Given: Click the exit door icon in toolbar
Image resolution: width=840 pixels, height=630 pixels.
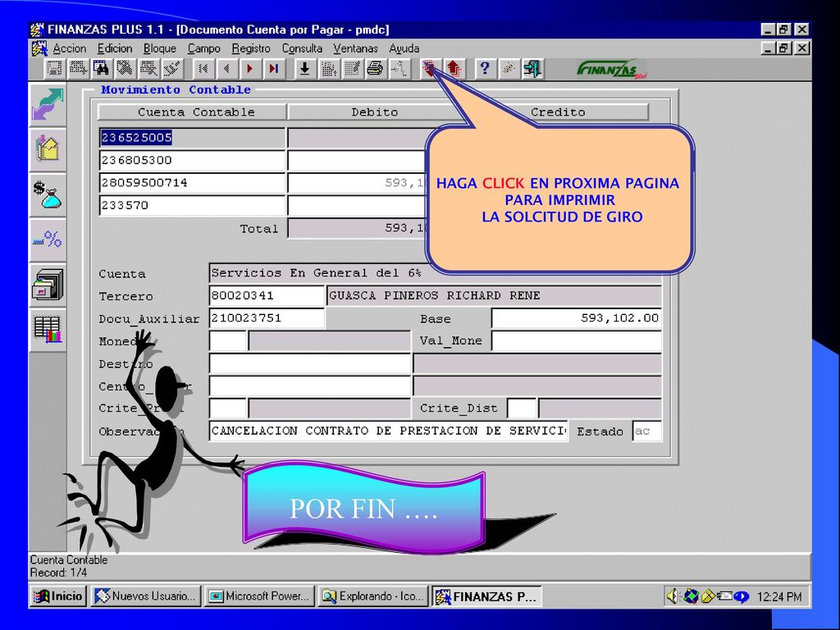Looking at the screenshot, I should click(532, 69).
